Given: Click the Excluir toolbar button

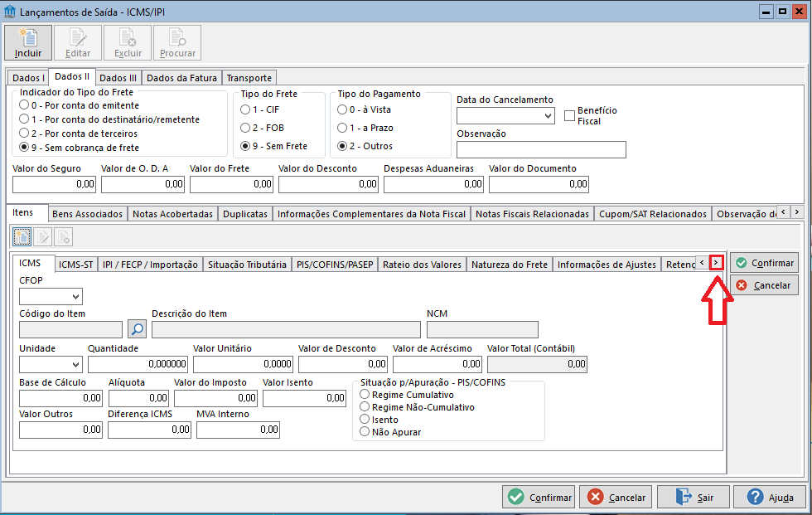Looking at the screenshot, I should pyautogui.click(x=128, y=42).
